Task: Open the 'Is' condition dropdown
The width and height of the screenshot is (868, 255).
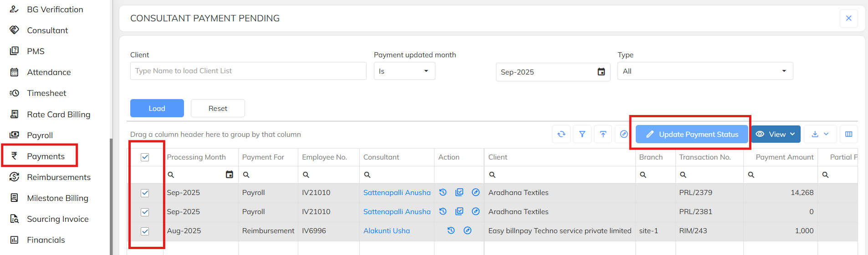Action: tap(404, 71)
